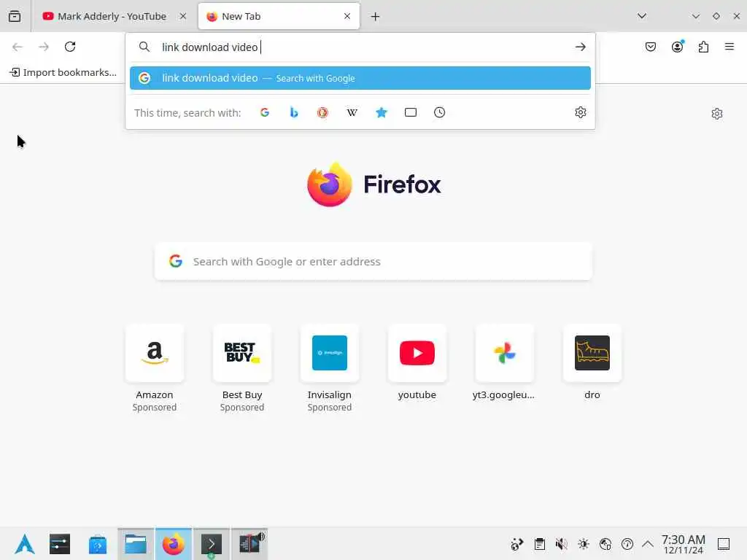
Task: Switch to Mark Adderly - YouTube tab
Action: pos(113,16)
